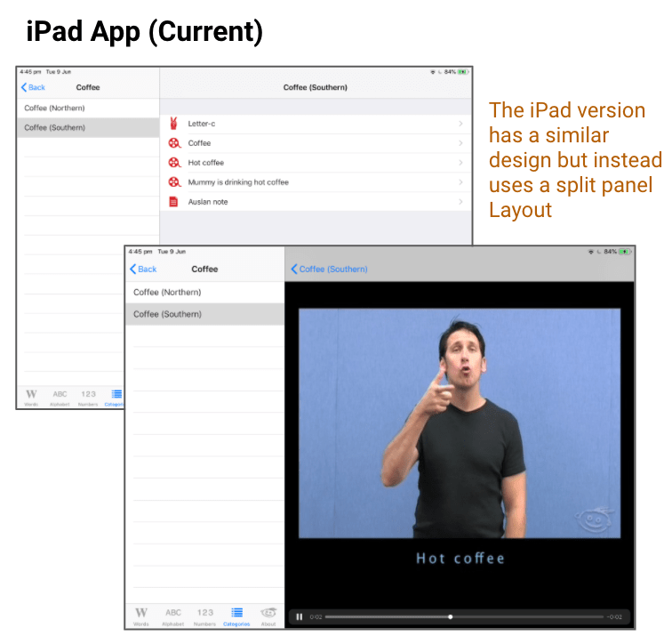
Task: Open Alphabet tab in rear window
Action: [x=60, y=398]
